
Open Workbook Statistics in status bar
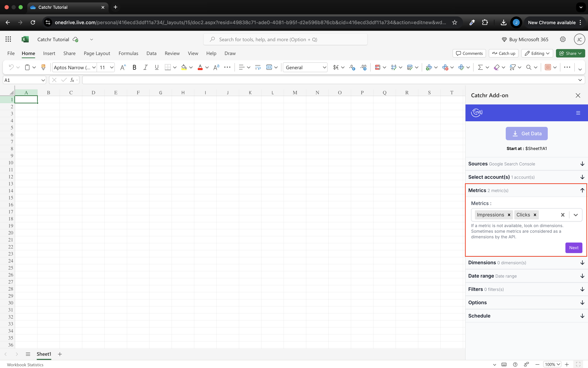click(25, 365)
